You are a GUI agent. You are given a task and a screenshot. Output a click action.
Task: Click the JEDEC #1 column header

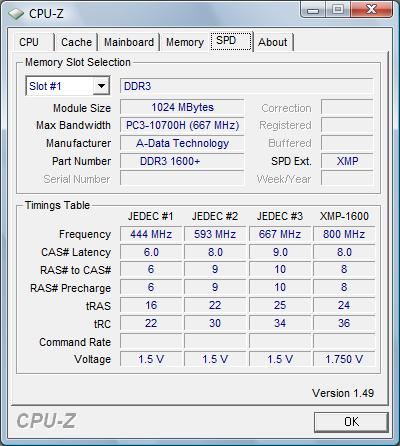click(x=151, y=216)
